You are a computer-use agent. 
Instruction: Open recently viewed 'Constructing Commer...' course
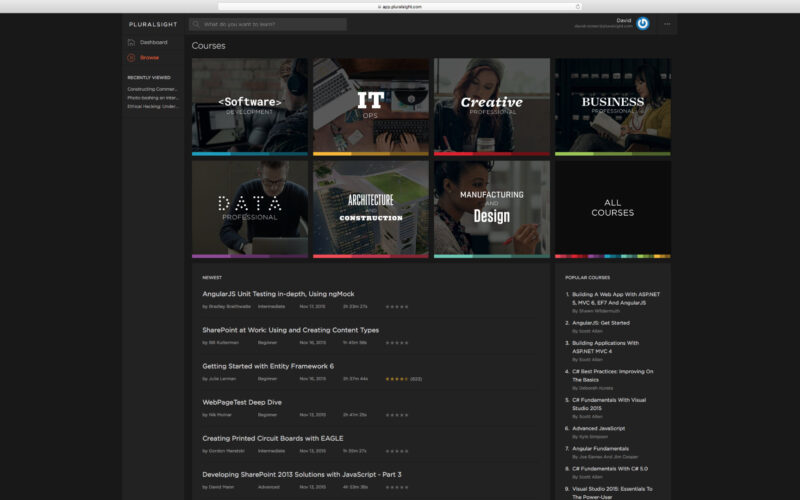click(152, 89)
